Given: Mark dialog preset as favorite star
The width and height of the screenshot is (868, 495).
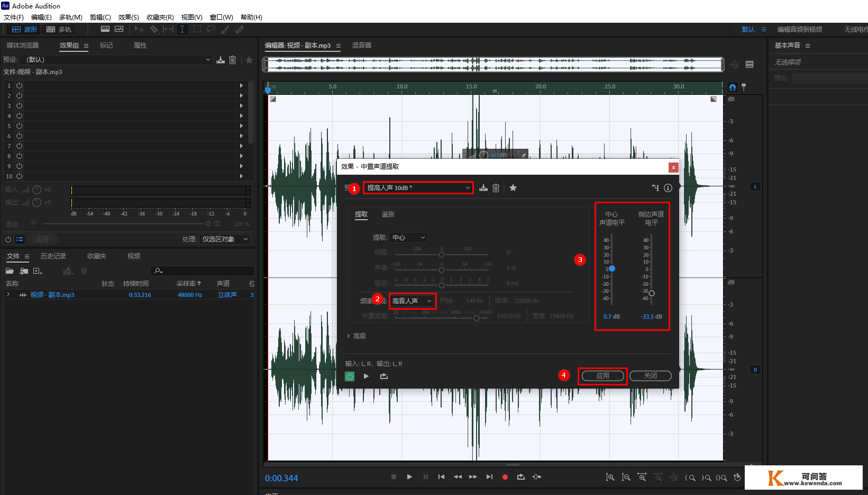Looking at the screenshot, I should click(513, 188).
